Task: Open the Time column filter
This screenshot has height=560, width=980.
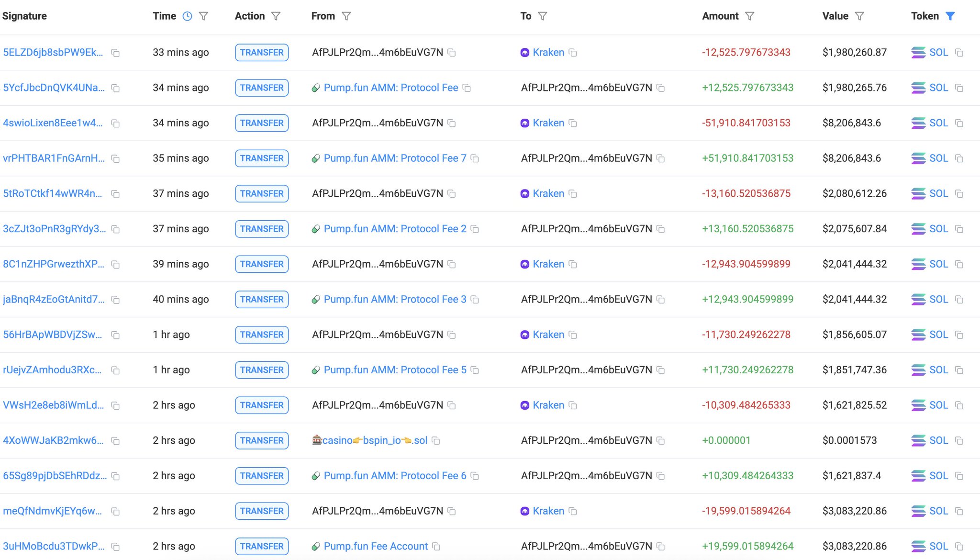Action: tap(203, 16)
